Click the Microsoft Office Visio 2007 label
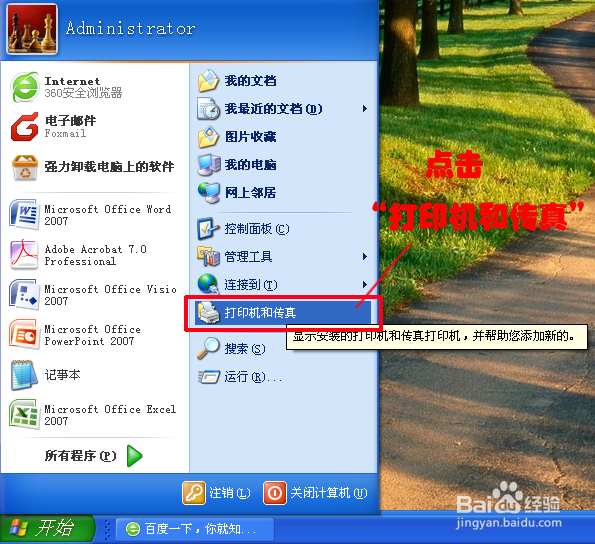 pyautogui.click(x=110, y=295)
